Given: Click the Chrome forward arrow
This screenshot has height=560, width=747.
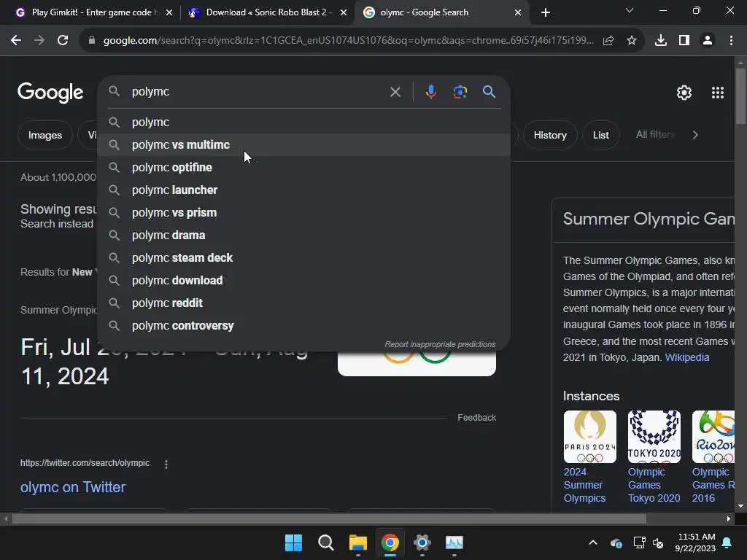Looking at the screenshot, I should click(x=39, y=41).
